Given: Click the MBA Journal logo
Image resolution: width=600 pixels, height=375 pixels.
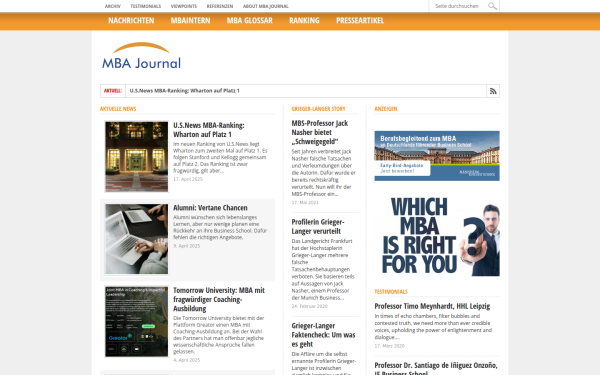Looking at the screenshot, I should coord(141,56).
